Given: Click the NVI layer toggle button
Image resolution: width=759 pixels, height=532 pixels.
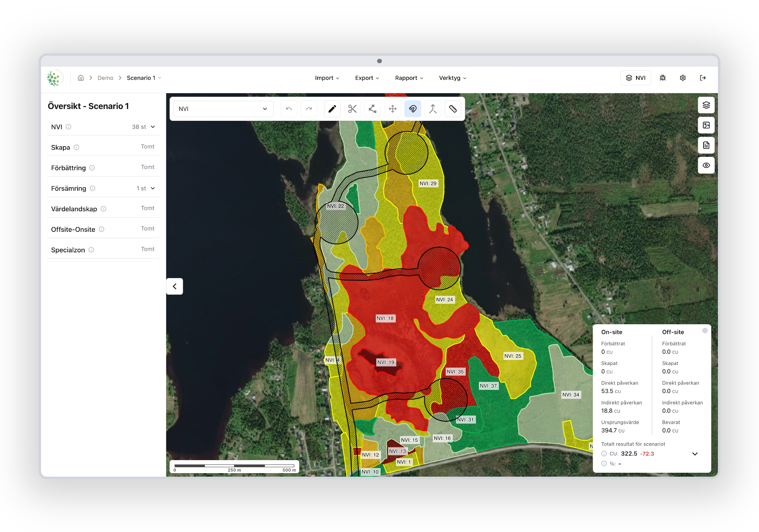Looking at the screenshot, I should pos(636,78).
